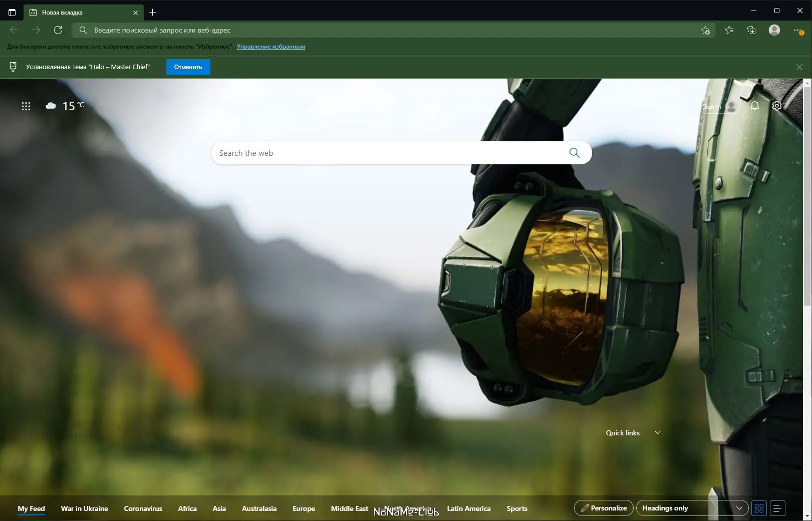Open a new tab with plus button
The image size is (812, 521).
pos(153,13)
